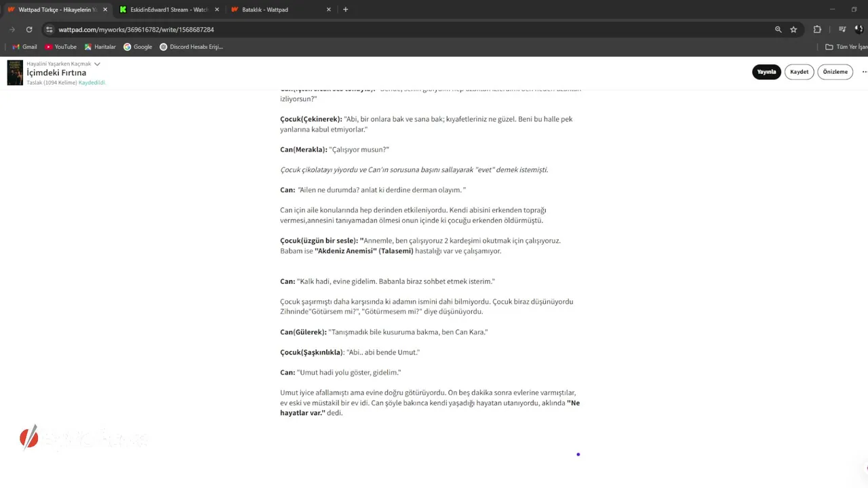This screenshot has width=868, height=488.
Task: Open the story cover thumbnail
Action: (x=15, y=73)
